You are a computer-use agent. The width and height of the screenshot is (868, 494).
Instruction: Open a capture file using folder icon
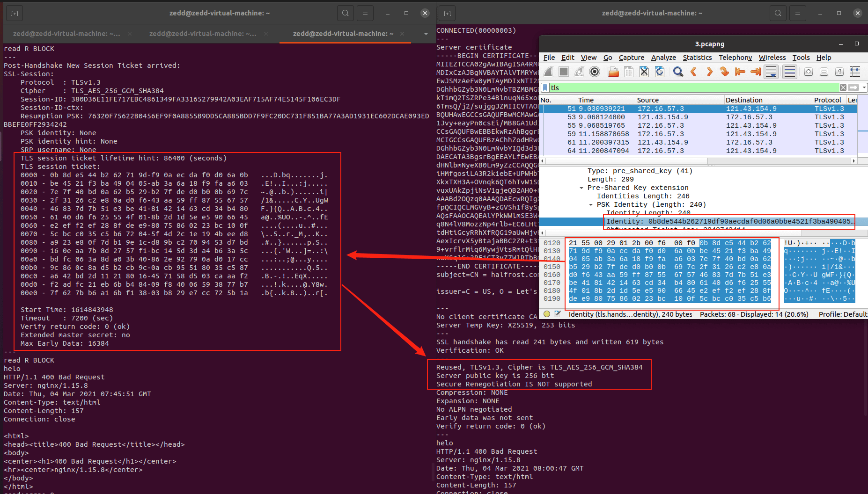[x=613, y=72]
